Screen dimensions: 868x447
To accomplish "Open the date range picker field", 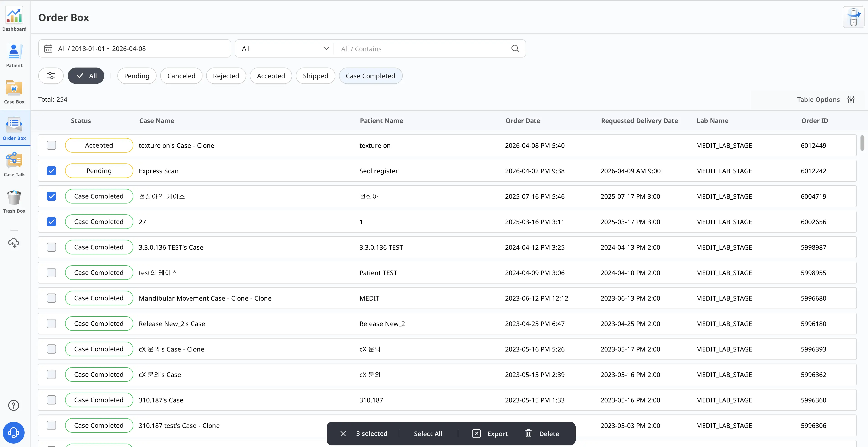I will click(x=134, y=48).
